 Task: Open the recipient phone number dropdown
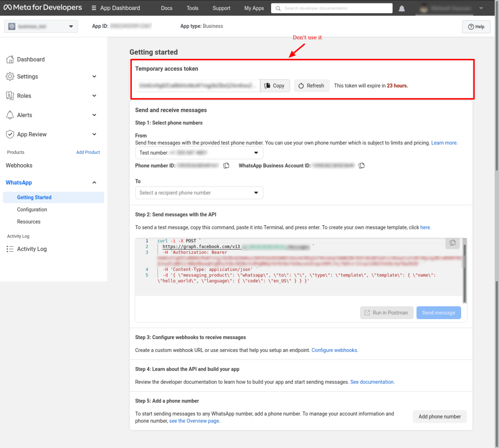click(x=199, y=193)
